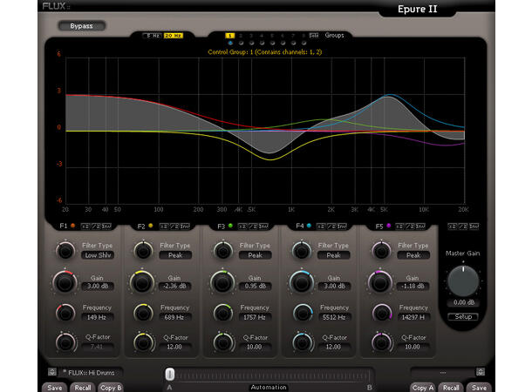This screenshot has height=392, width=532.
Task: Click the F4 Filter Type knob
Action: tap(302, 251)
